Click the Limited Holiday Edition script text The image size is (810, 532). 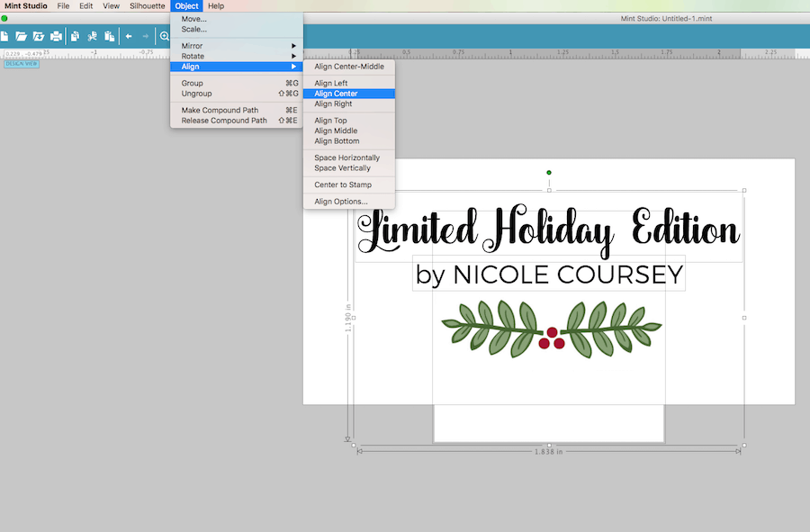549,230
